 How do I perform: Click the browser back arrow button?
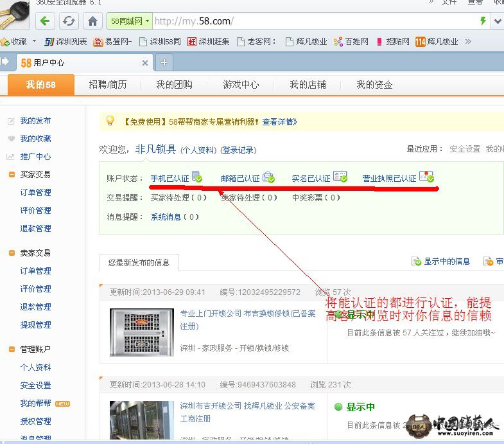coord(45,21)
